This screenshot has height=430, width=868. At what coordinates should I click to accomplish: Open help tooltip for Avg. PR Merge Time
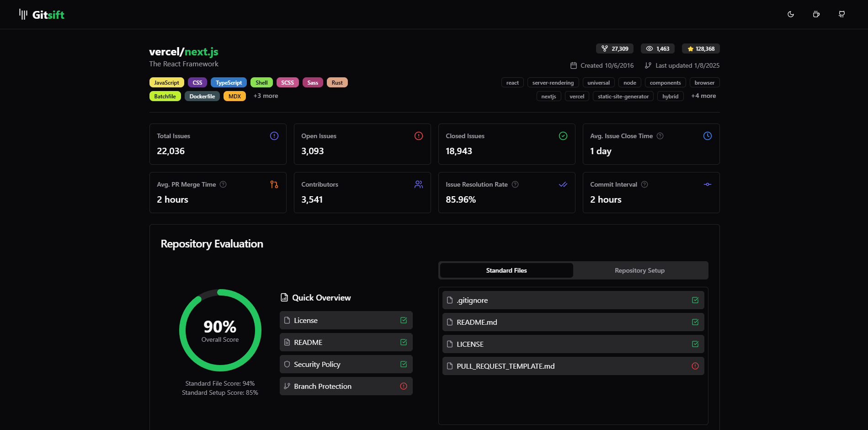click(223, 184)
